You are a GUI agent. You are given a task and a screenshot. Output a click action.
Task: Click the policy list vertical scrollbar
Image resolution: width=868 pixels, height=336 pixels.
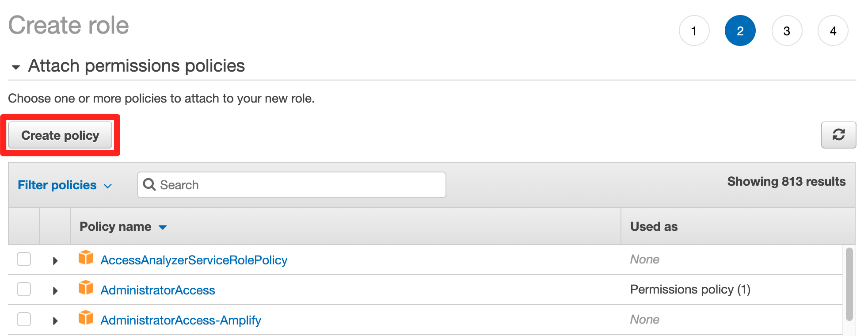[x=849, y=284]
